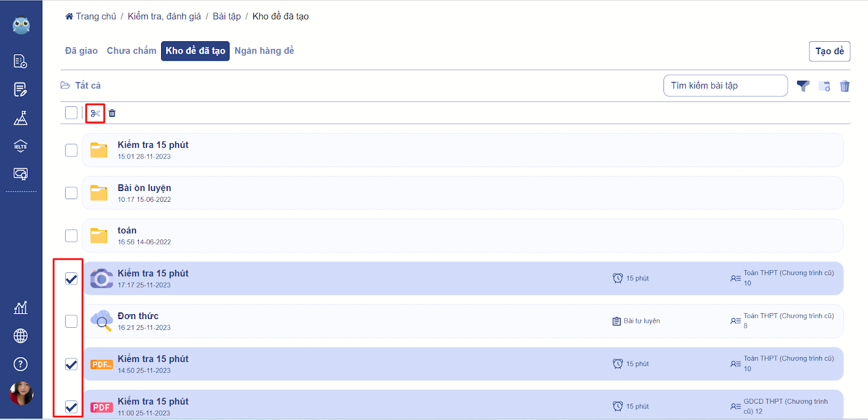Open the help question mark icon

pos(21,364)
